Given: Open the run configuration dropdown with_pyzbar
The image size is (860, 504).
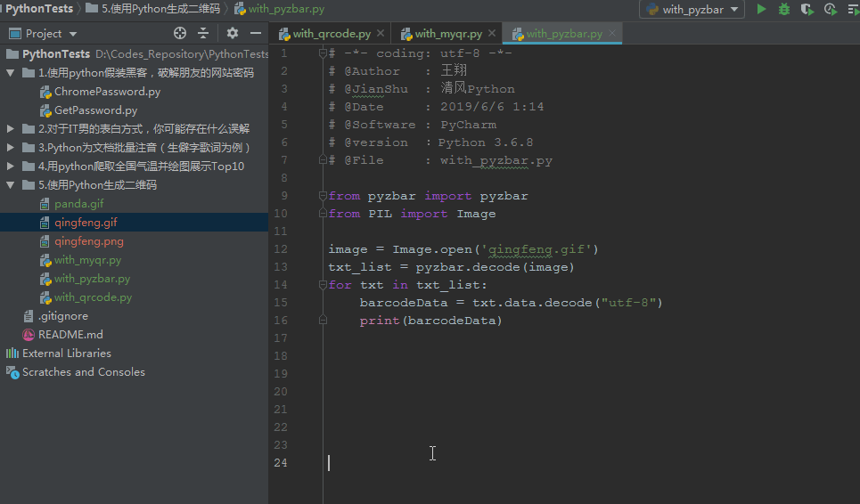Looking at the screenshot, I should tap(692, 9).
